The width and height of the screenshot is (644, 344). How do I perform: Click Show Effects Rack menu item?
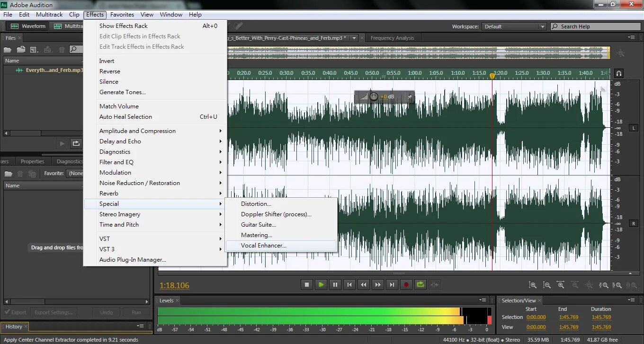(x=155, y=26)
